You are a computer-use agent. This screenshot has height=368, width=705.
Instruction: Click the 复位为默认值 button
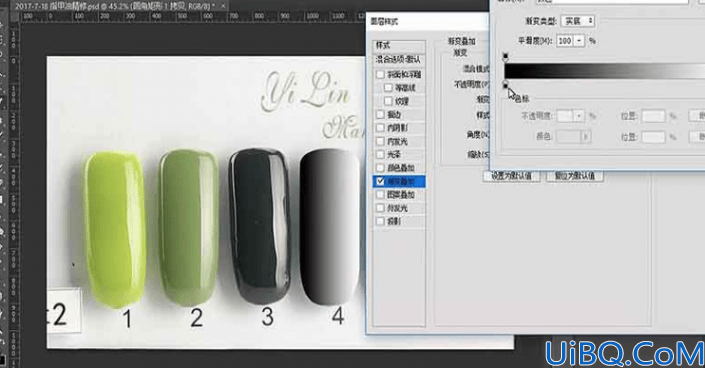[x=575, y=176]
